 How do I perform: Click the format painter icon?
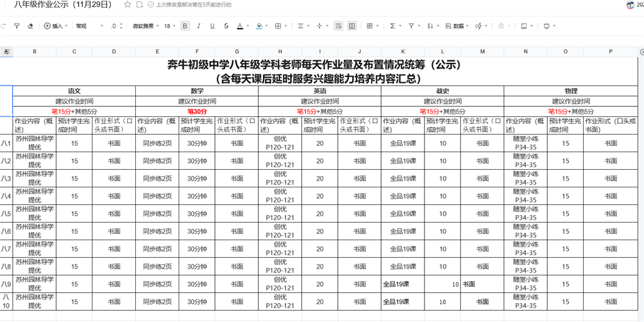[x=17, y=26]
